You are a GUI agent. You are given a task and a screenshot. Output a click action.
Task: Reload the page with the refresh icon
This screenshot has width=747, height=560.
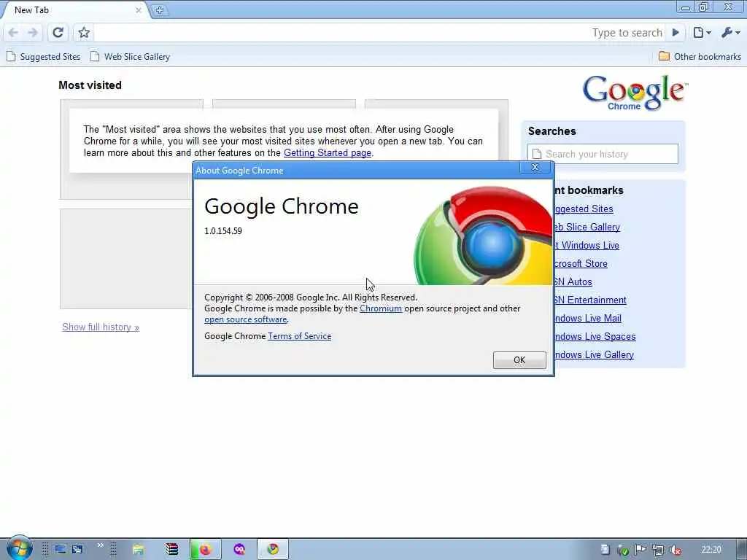pos(58,32)
